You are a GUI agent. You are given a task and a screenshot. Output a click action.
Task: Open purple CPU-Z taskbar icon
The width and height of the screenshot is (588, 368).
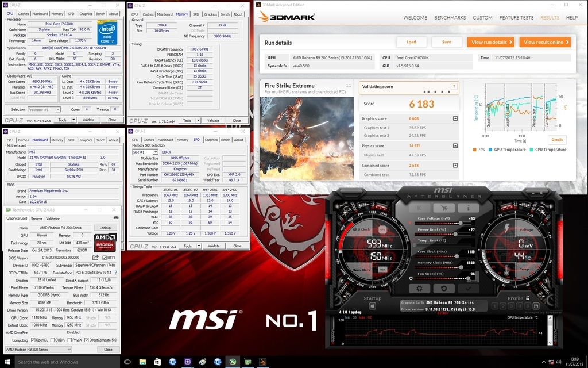188,362
